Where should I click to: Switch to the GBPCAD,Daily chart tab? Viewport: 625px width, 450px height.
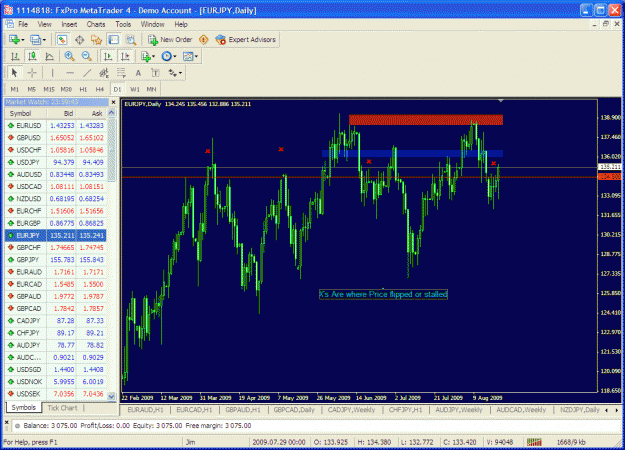click(x=294, y=409)
